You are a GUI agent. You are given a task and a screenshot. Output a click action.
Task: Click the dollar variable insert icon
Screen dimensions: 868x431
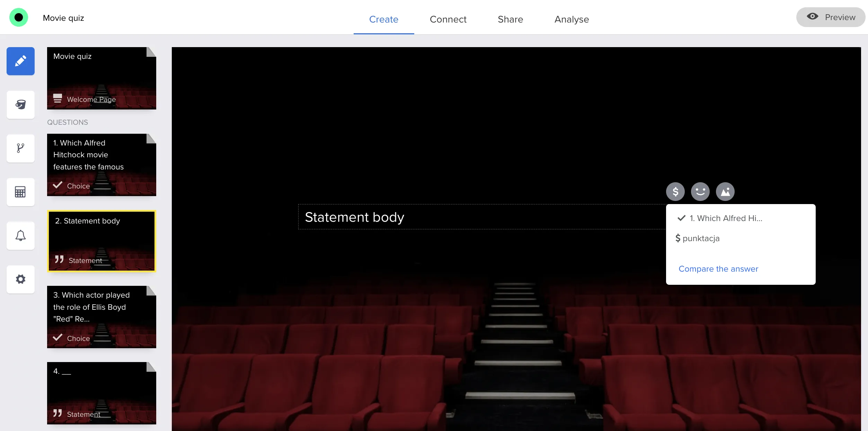click(x=675, y=192)
